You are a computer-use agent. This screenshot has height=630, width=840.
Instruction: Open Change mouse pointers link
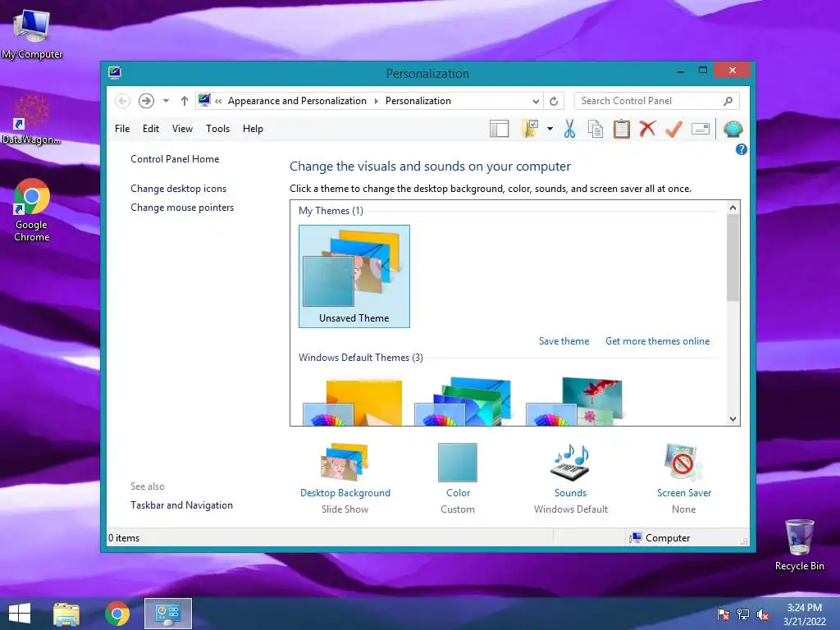coord(182,208)
